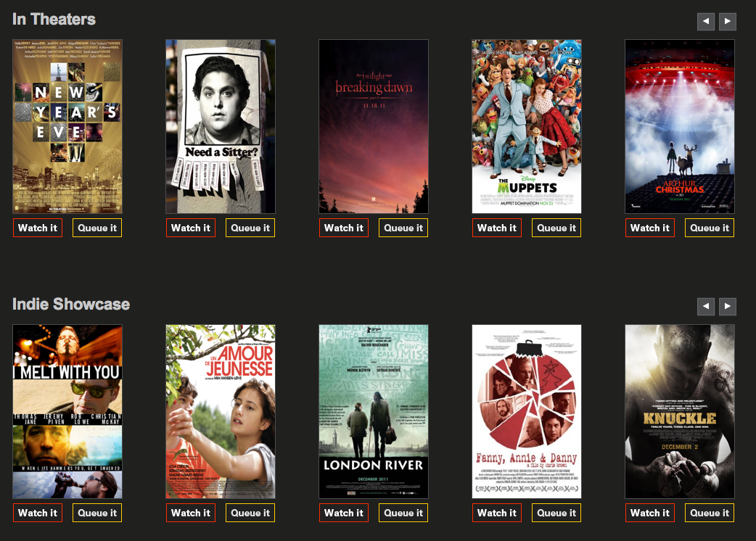
Task: Open the Knuckle movie poster
Action: point(680,411)
